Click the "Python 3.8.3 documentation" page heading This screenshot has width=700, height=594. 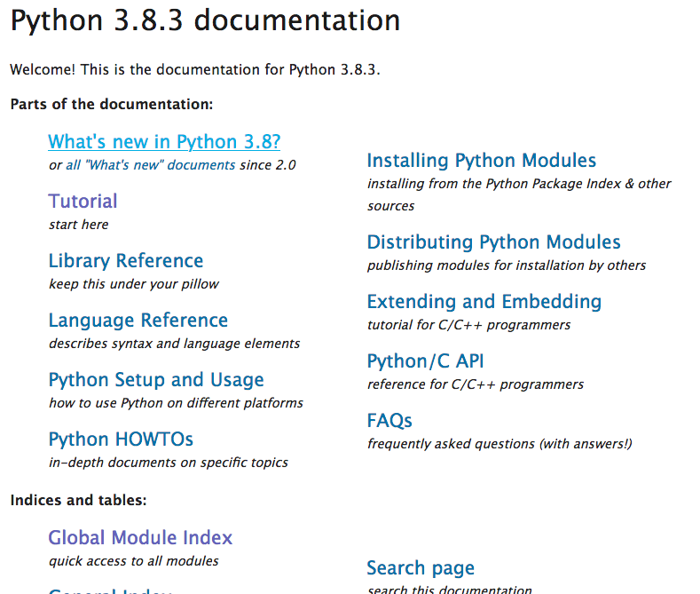[205, 21]
